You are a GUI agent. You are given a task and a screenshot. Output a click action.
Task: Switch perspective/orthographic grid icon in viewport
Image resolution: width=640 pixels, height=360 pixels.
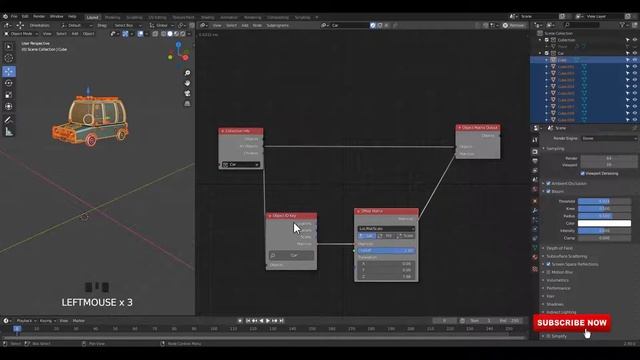[x=187, y=104]
